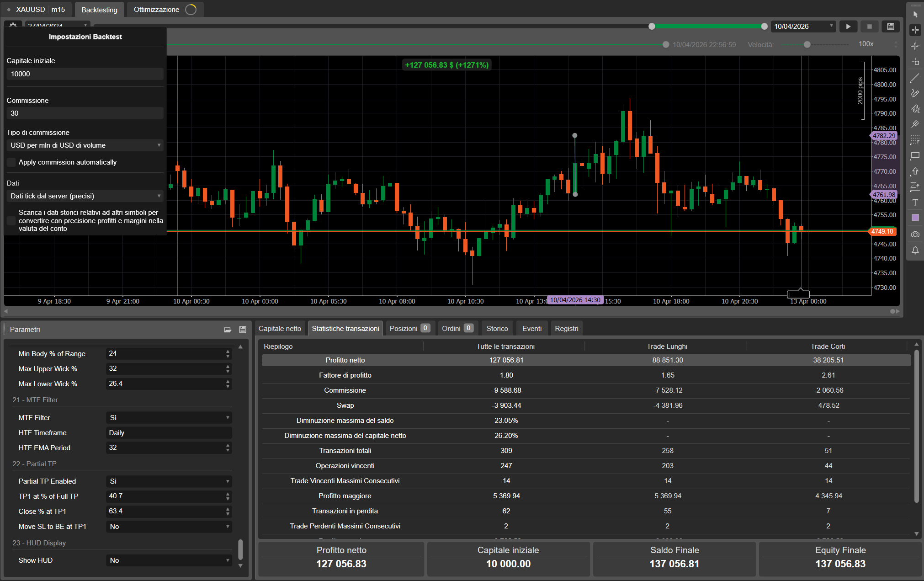Select the rectangle drawing tool

915,156
